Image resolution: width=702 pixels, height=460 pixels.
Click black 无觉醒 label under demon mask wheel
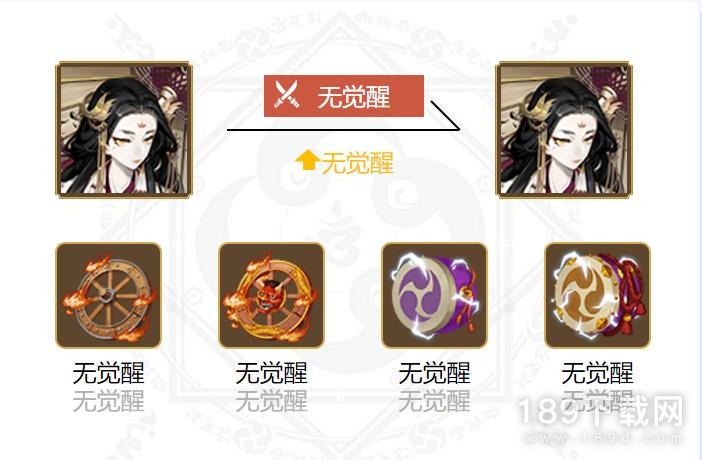coord(271,373)
